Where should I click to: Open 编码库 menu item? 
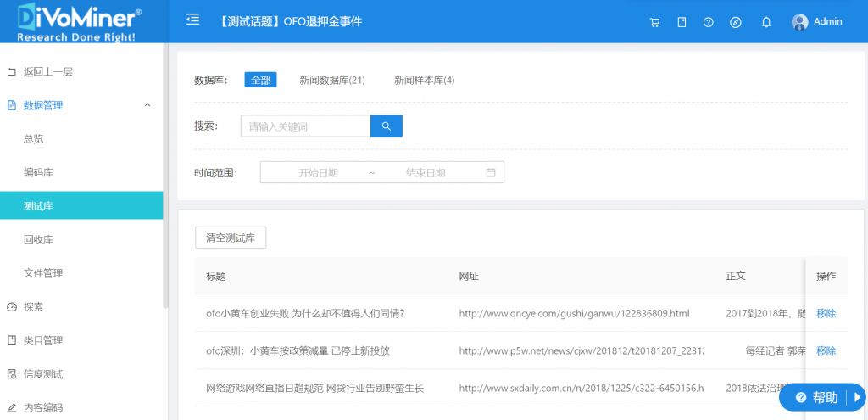(38, 172)
